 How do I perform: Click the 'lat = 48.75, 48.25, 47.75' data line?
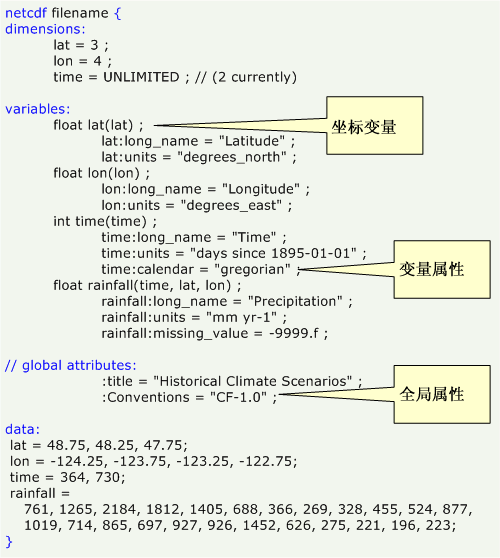tap(99, 446)
